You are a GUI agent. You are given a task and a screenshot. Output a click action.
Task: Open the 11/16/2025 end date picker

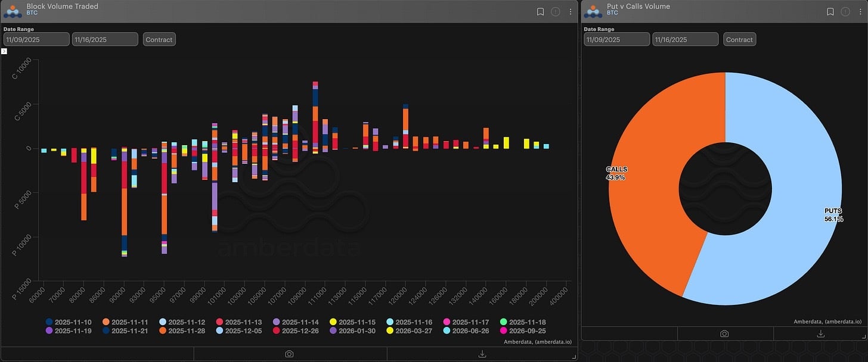[x=105, y=39]
